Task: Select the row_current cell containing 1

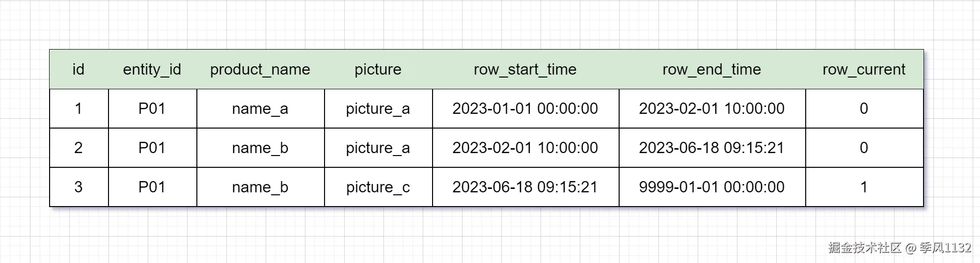Action: [864, 187]
